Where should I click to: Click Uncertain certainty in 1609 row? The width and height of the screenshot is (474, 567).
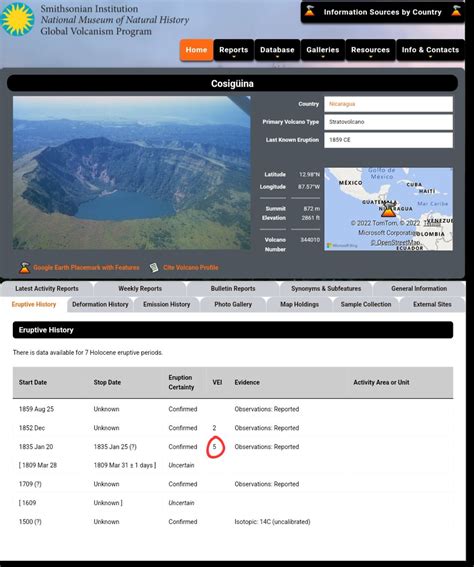pos(181,503)
